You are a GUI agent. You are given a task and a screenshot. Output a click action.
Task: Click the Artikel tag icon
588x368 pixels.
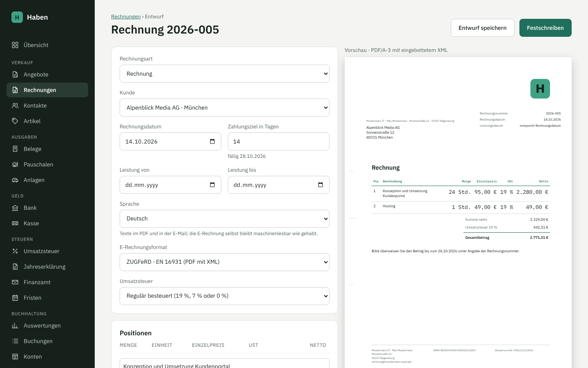(15, 121)
